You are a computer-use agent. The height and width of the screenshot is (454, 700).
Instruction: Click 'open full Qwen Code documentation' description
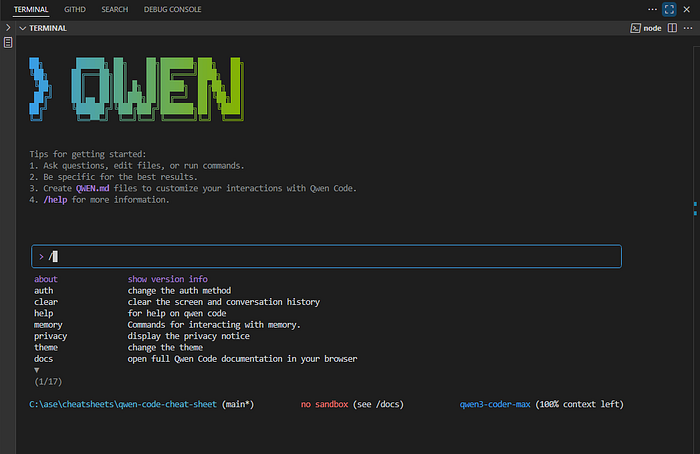click(242, 359)
